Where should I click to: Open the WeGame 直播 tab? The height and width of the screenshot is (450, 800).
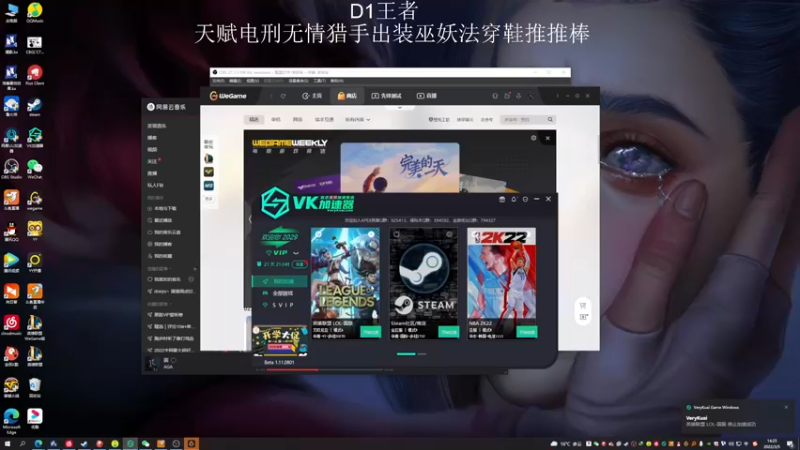pos(427,96)
